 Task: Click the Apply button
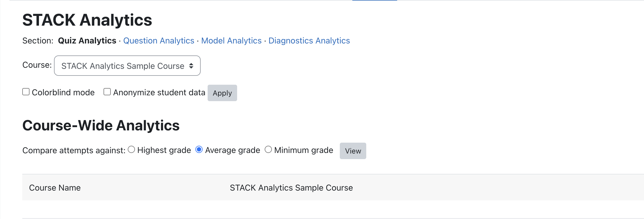222,93
